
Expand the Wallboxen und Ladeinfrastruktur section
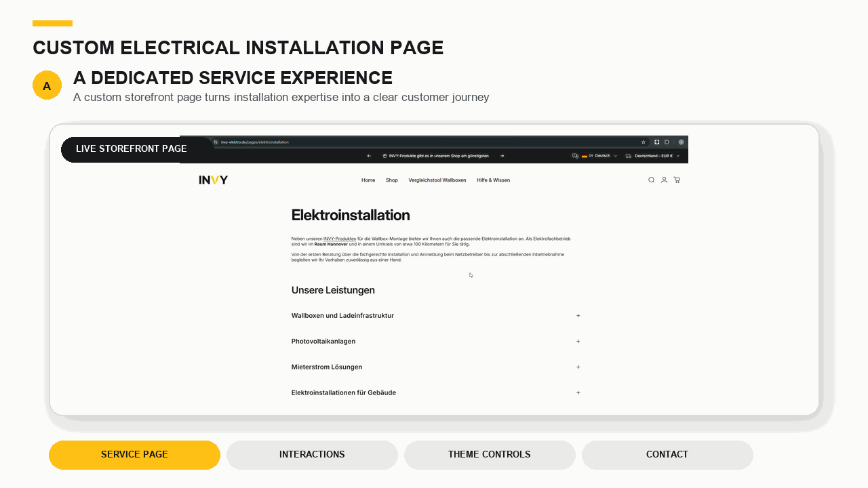(x=436, y=316)
